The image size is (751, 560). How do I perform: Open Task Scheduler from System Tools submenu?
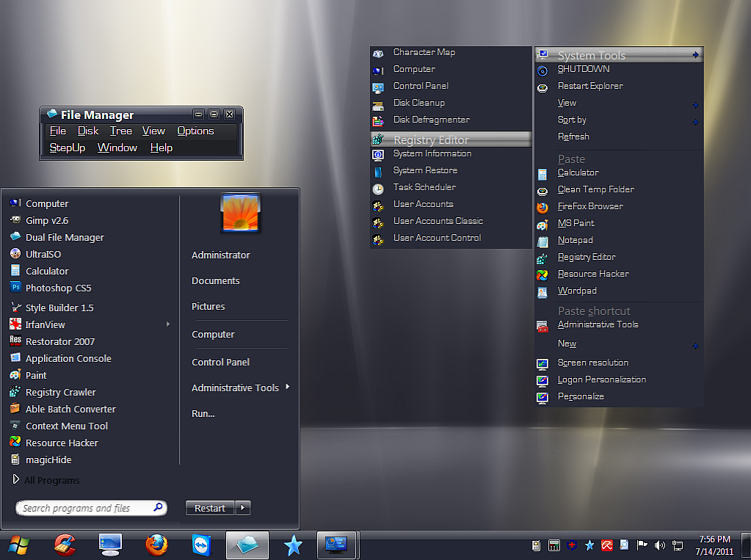424,187
